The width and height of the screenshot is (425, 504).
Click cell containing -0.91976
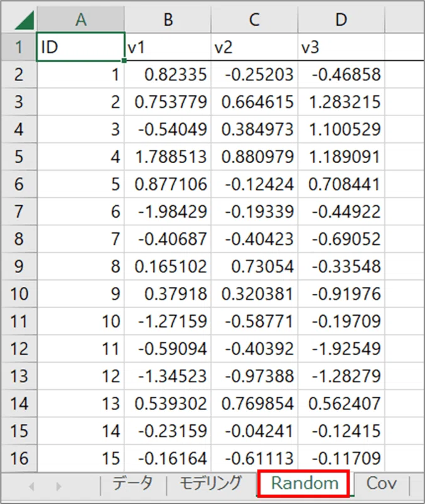coord(342,294)
